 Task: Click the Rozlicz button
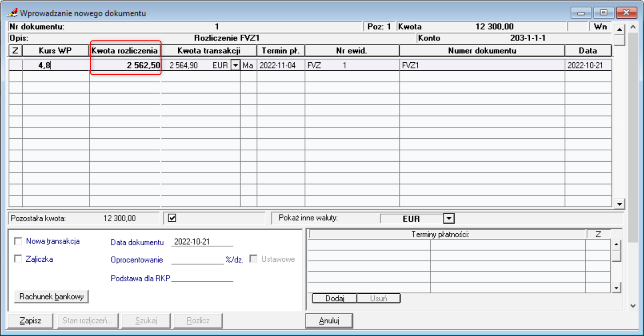(198, 320)
